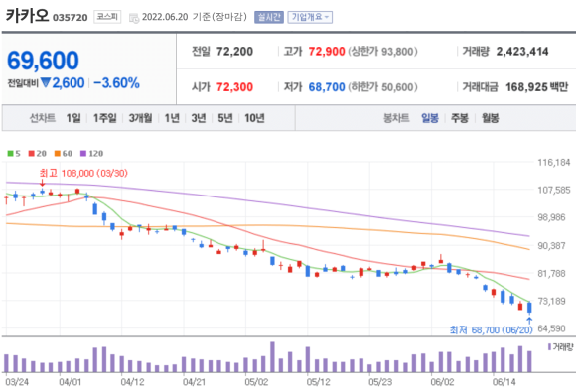This screenshot has width=576, height=392.
Task: Click the 하한가 50,600 text
Action: tap(382, 87)
